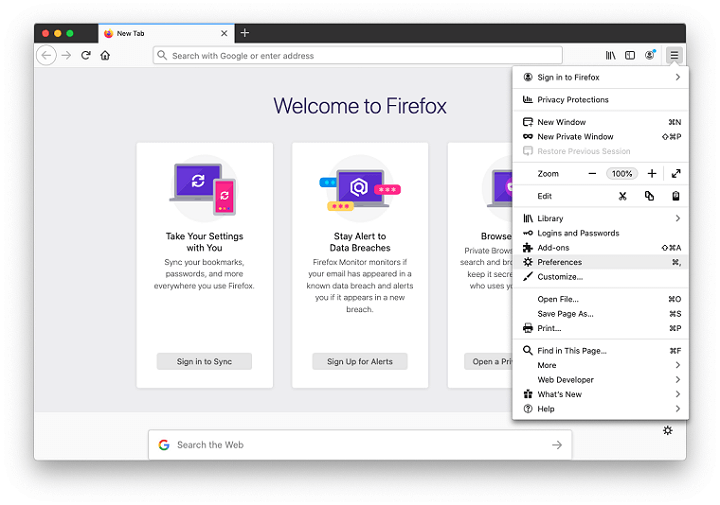Select the New Tab browser tab
Screen dimensions: 720x505
(x=166, y=34)
